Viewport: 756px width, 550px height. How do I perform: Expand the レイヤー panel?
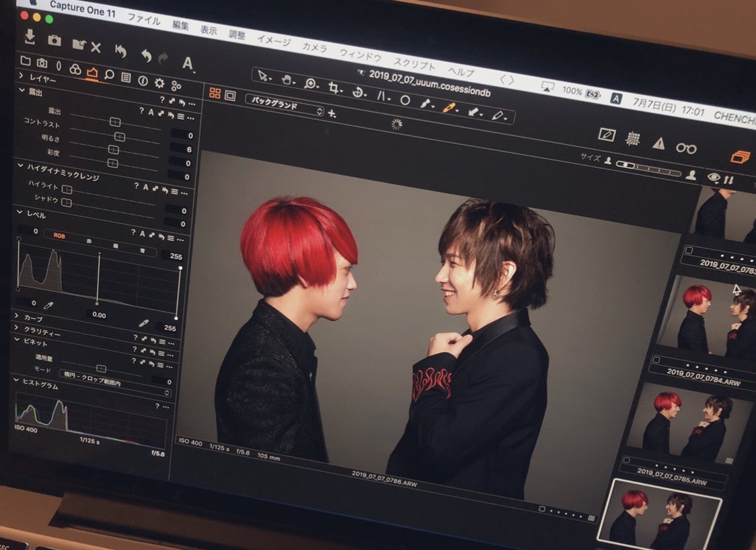coord(22,76)
